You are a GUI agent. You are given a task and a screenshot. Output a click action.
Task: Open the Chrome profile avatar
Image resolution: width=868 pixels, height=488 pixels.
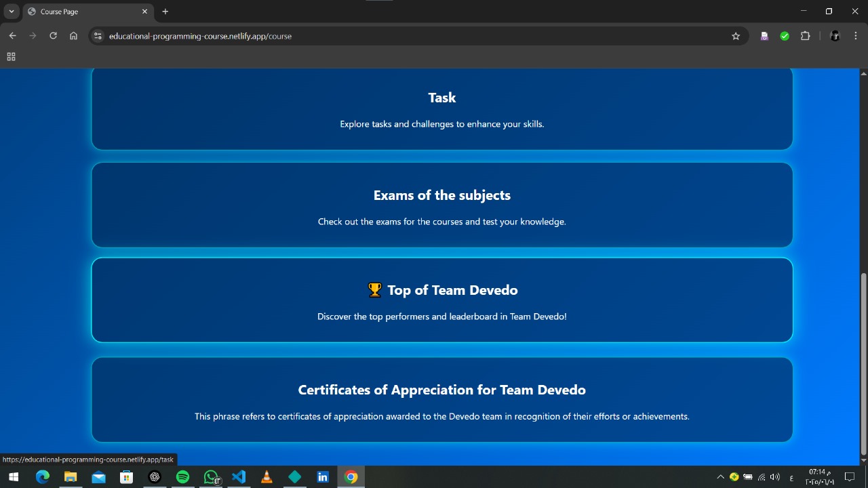[835, 36]
